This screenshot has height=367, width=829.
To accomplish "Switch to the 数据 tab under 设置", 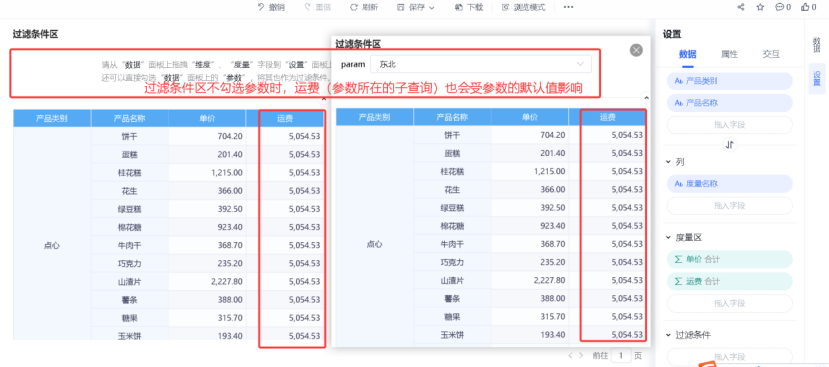I will point(687,54).
